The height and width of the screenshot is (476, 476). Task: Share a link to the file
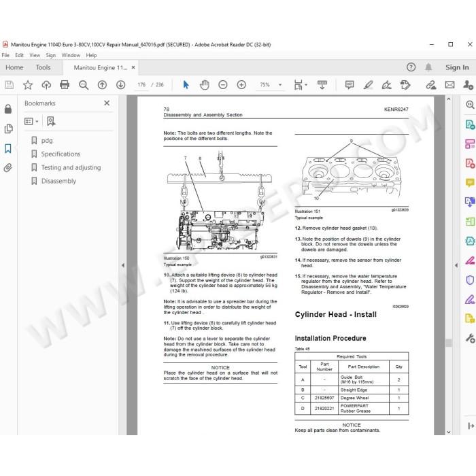click(430, 85)
